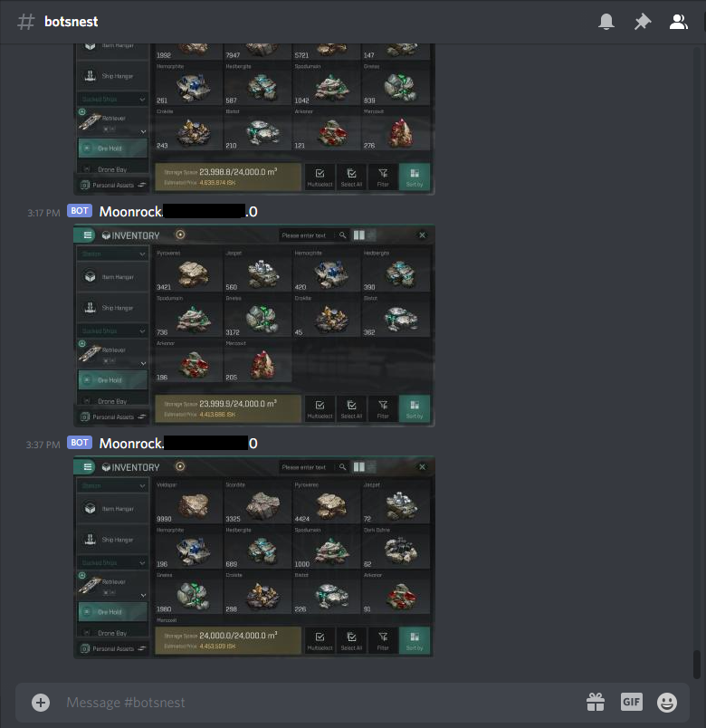
Task: Open the emoji picker
Action: 667,702
